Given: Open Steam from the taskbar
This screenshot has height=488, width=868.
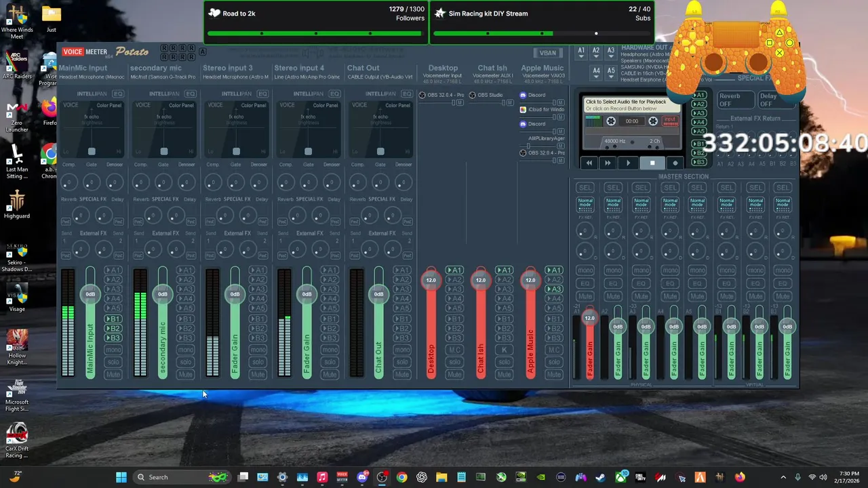Looking at the screenshot, I should click(x=601, y=477).
